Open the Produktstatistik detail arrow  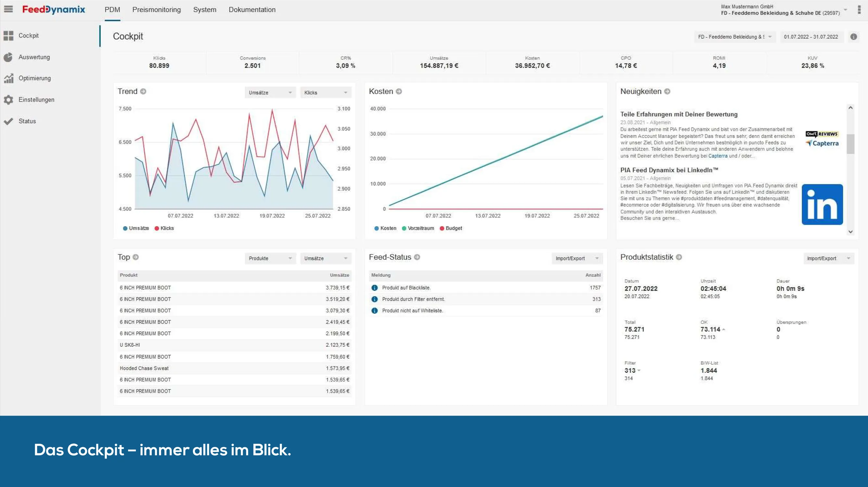click(x=679, y=257)
